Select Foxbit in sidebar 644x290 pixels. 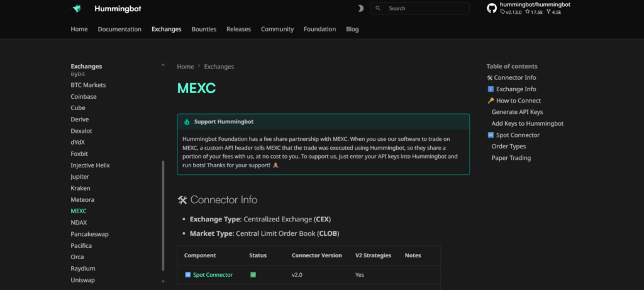[x=79, y=153]
